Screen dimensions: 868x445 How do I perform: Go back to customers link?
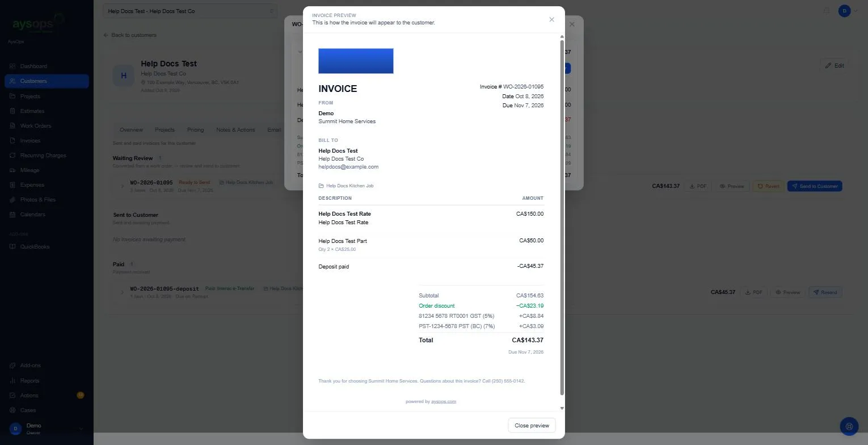click(x=130, y=35)
